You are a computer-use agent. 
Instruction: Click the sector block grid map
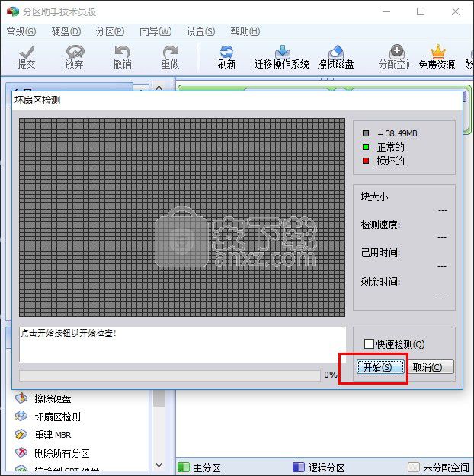tap(182, 217)
